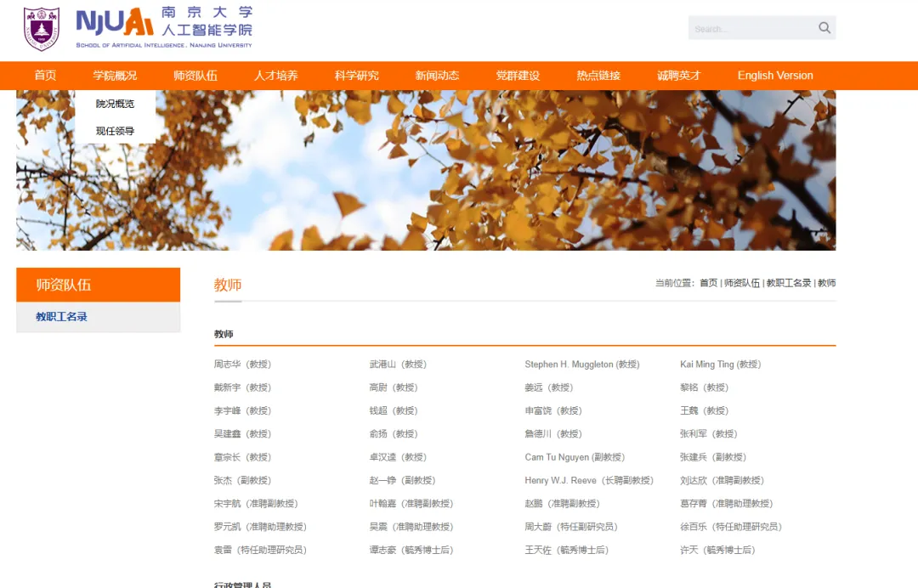Viewport: 918px width, 588px height.
Task: Click the 师资队伍 sidebar header
Action: click(99, 285)
